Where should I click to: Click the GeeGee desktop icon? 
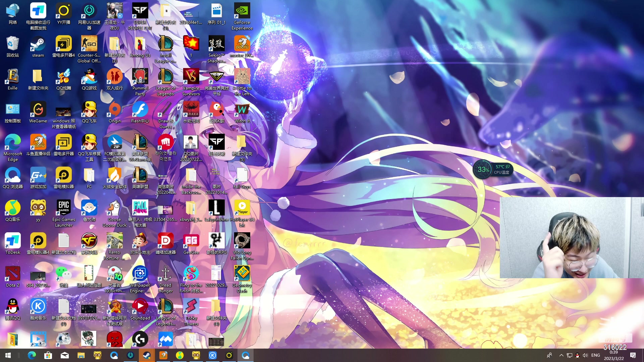(191, 244)
